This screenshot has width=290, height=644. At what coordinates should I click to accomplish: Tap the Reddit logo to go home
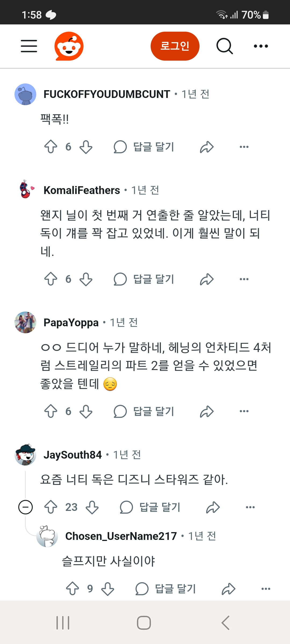(x=69, y=46)
